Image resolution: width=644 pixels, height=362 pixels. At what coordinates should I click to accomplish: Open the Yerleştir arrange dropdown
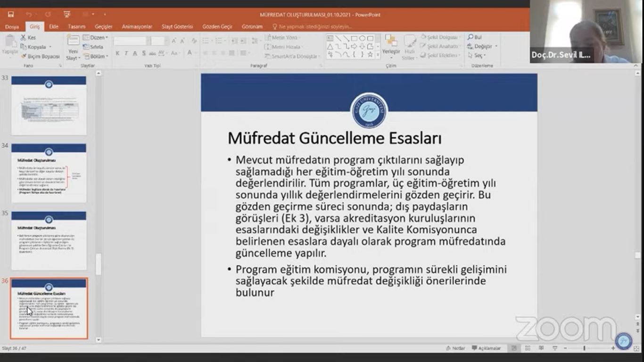tap(391, 47)
